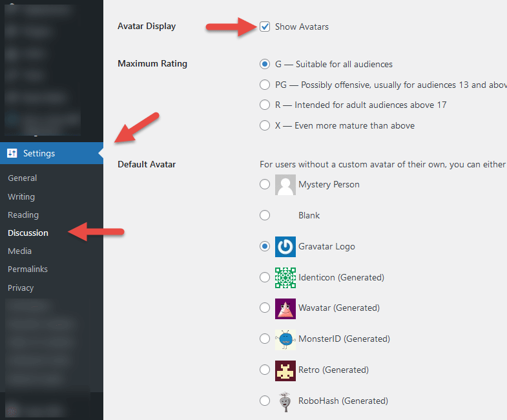The width and height of the screenshot is (507, 420).
Task: Choose Retro radio button
Action: [x=265, y=370]
